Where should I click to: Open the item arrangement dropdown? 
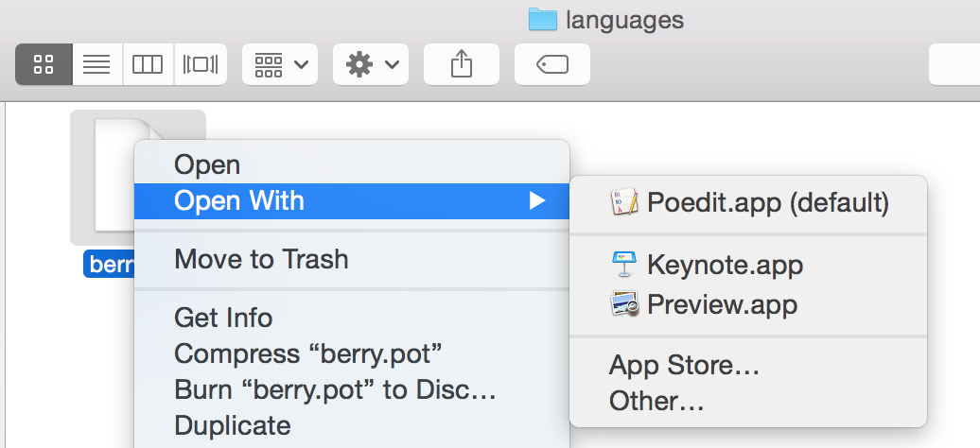[280, 64]
